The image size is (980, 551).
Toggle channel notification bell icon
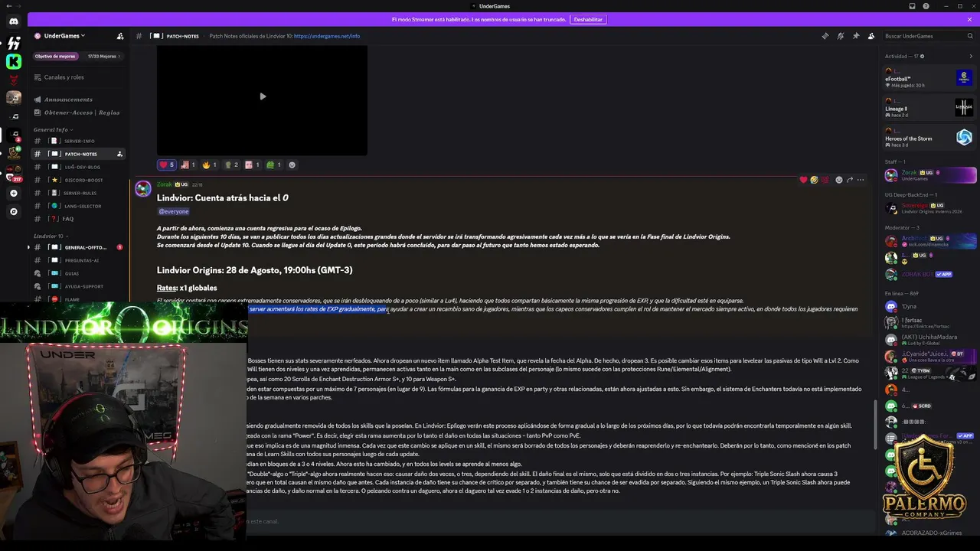[841, 36]
